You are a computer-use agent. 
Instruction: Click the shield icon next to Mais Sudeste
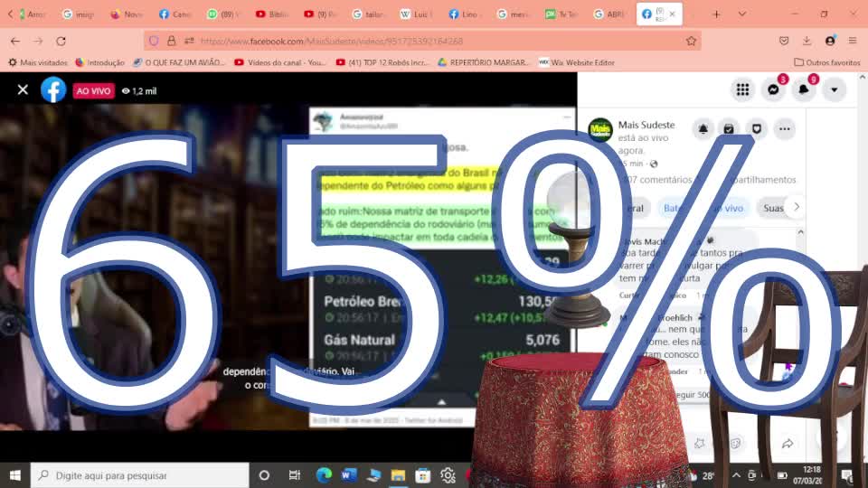756,129
